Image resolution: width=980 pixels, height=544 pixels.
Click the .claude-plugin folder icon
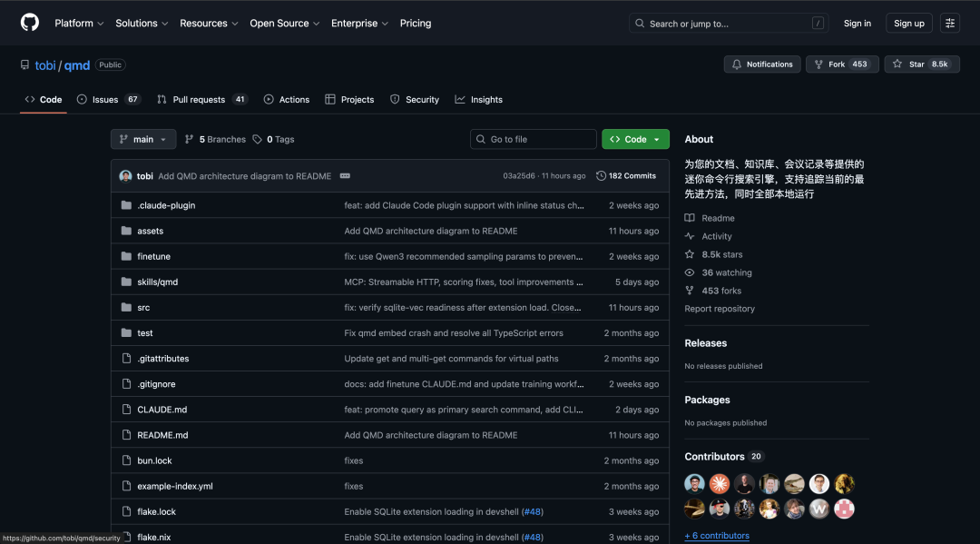click(126, 205)
